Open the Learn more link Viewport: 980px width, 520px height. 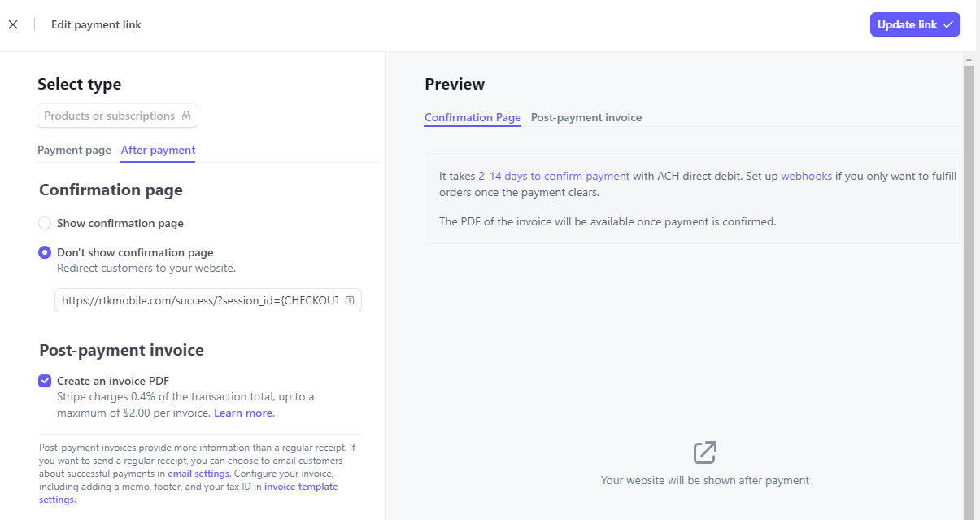point(242,413)
